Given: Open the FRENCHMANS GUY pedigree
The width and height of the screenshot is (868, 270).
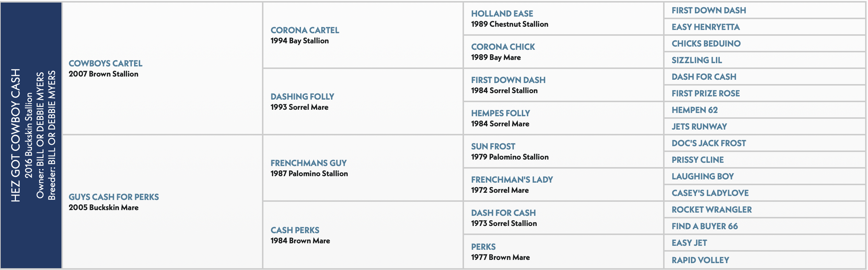Looking at the screenshot, I should 309,163.
